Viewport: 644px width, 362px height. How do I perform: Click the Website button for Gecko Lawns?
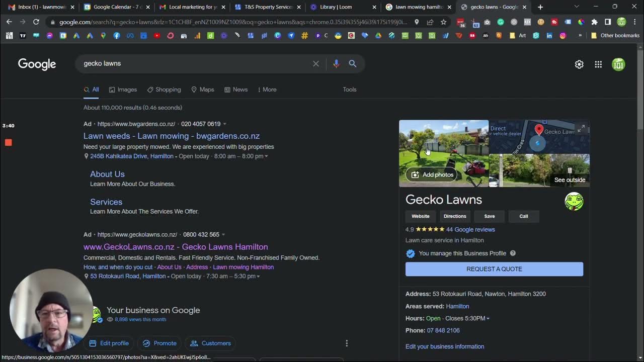[x=421, y=216]
